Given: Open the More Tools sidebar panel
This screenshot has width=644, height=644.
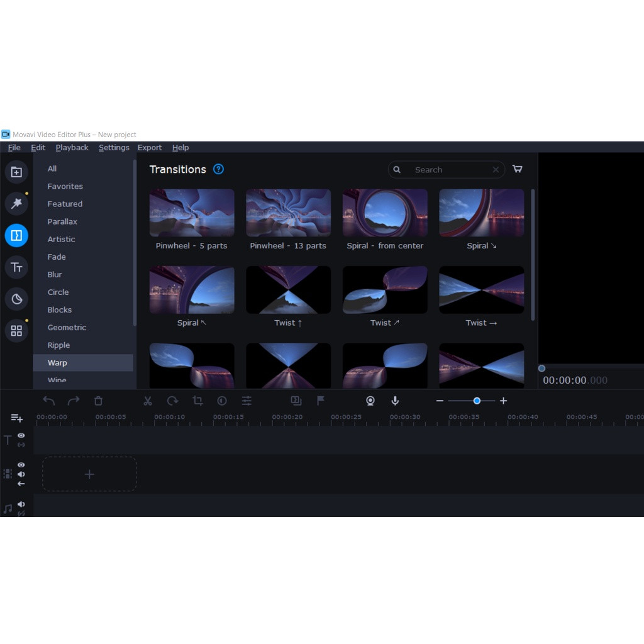Looking at the screenshot, I should tap(16, 331).
